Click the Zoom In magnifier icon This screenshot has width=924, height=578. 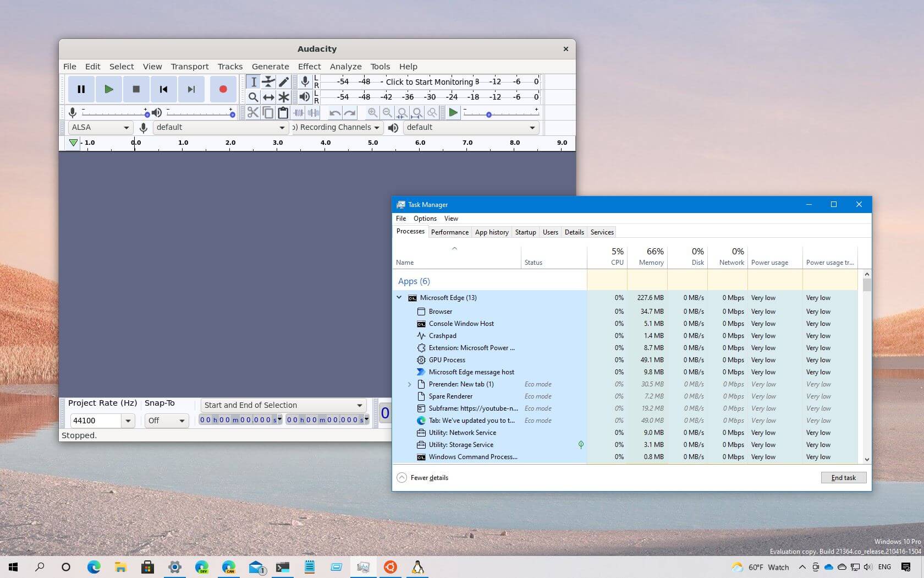(x=373, y=113)
